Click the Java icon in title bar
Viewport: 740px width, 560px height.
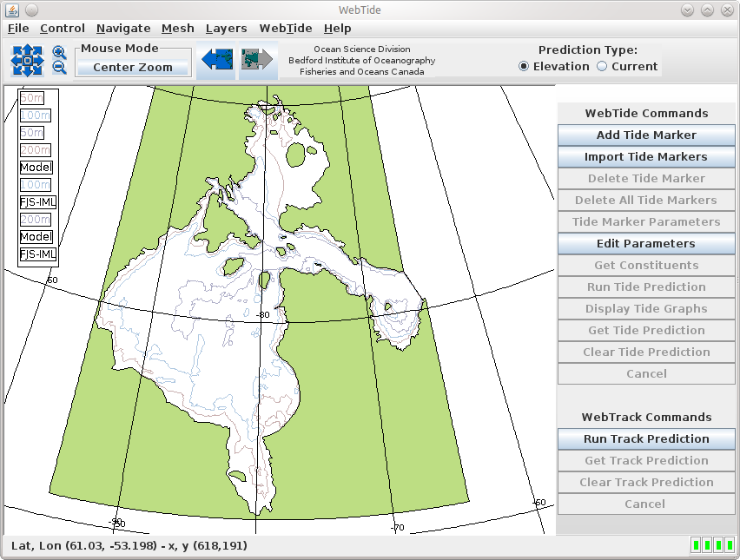(x=10, y=10)
